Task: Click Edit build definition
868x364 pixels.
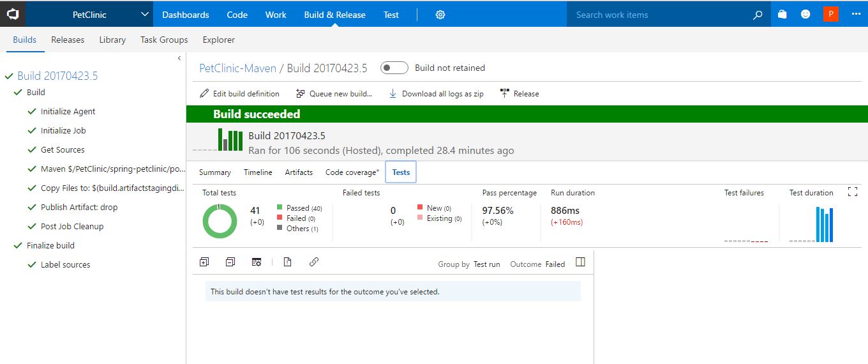Action: pyautogui.click(x=239, y=93)
